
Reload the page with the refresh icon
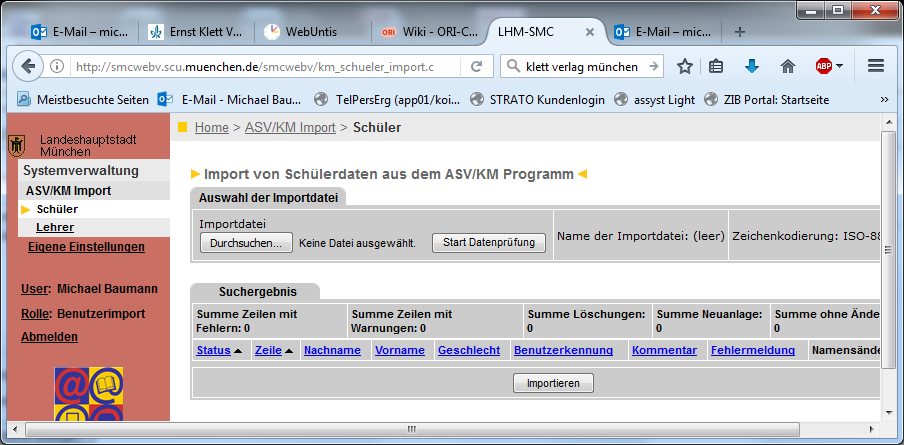pos(477,67)
